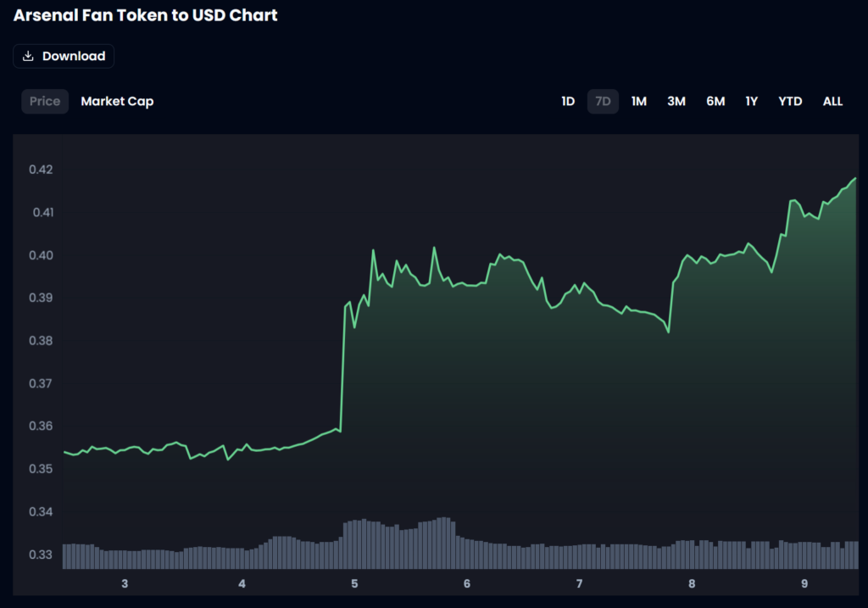Select the 1D time range
Viewport: 868px width, 608px height.
coord(568,101)
